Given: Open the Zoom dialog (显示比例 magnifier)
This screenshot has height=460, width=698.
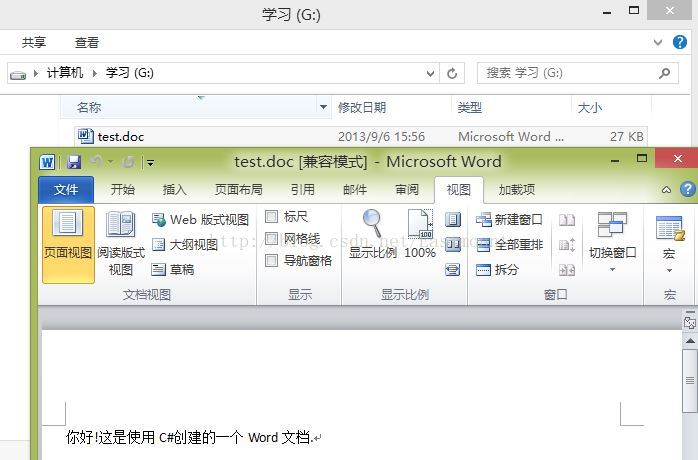Looking at the screenshot, I should click(x=372, y=236).
